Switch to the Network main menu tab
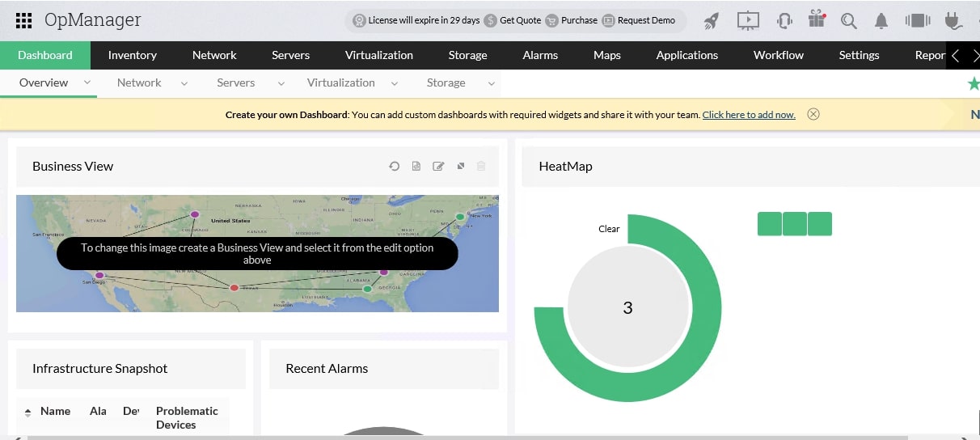 214,55
